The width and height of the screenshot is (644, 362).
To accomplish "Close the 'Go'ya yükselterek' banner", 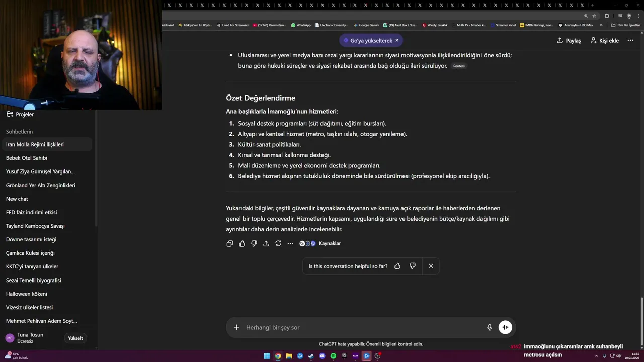I will tap(397, 40).
